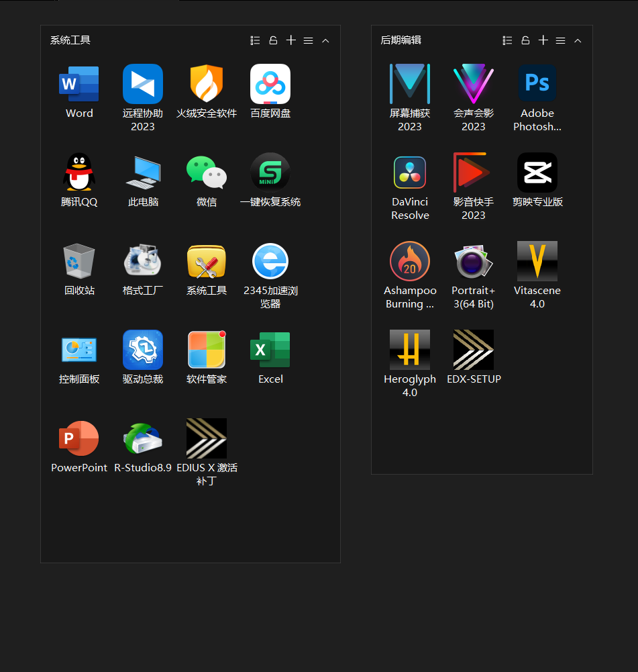Open 会声会影 2023 icon
The image size is (638, 672).
(x=474, y=84)
